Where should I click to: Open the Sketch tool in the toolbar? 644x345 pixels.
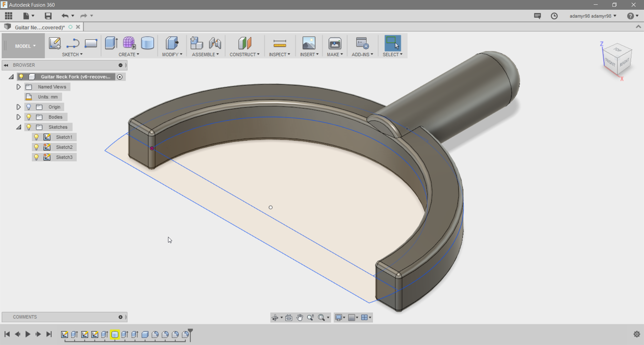click(55, 44)
